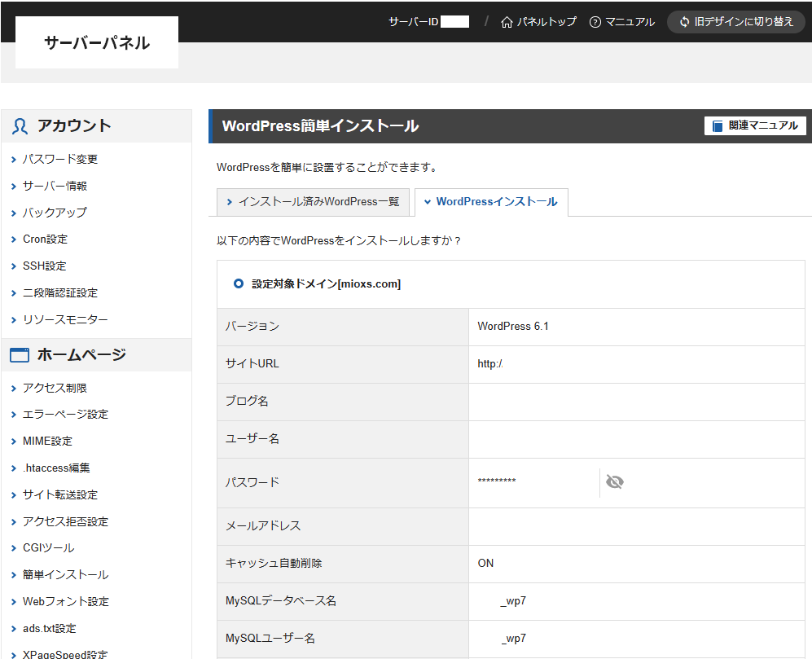
Task: Open ads.txt設定
Action: click(49, 628)
